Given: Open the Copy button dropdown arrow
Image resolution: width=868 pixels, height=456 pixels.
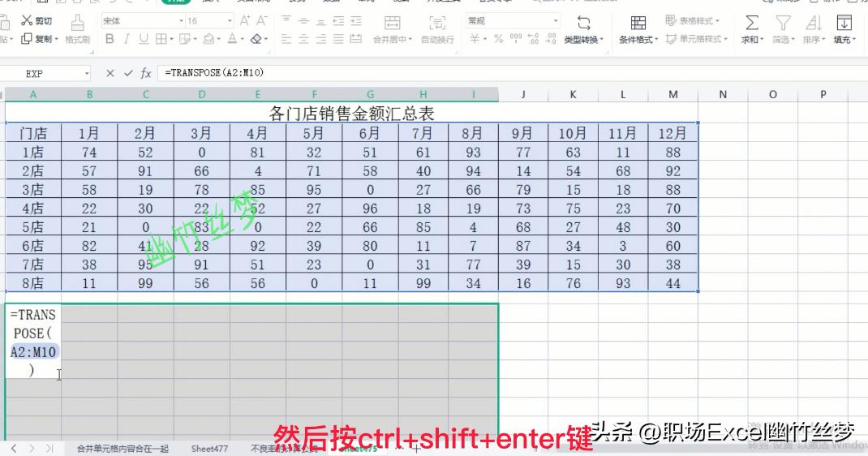Looking at the screenshot, I should [x=55, y=39].
